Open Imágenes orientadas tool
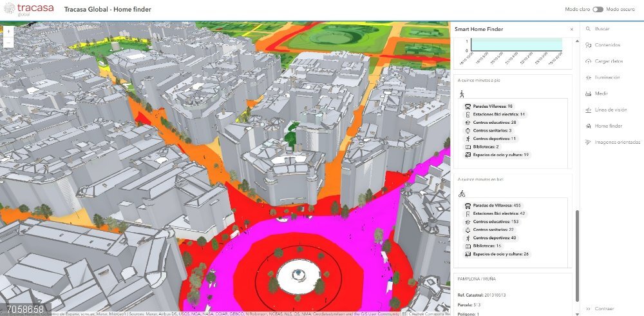The height and width of the screenshot is (316, 644). (616, 142)
